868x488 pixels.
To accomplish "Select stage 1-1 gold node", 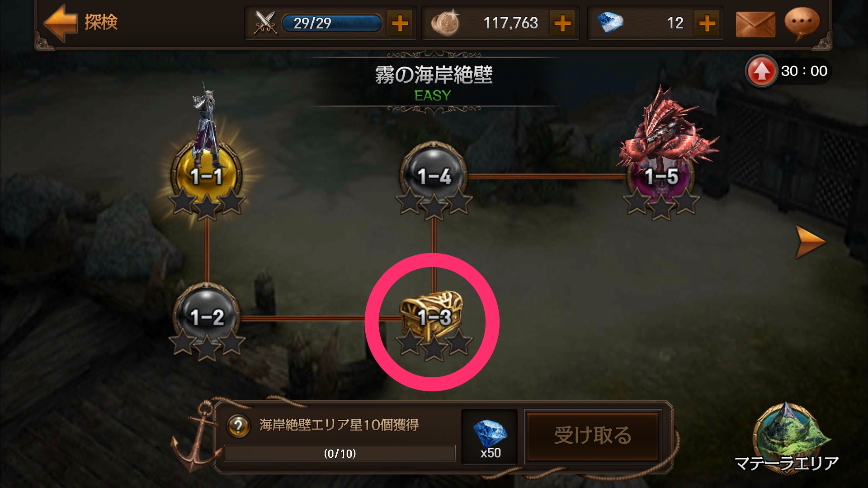I will point(207,175).
